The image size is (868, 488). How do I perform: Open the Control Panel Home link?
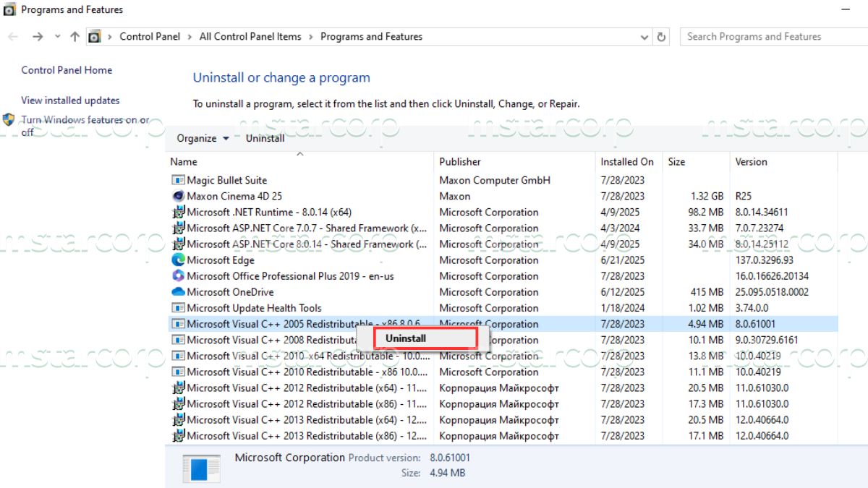pyautogui.click(x=67, y=70)
